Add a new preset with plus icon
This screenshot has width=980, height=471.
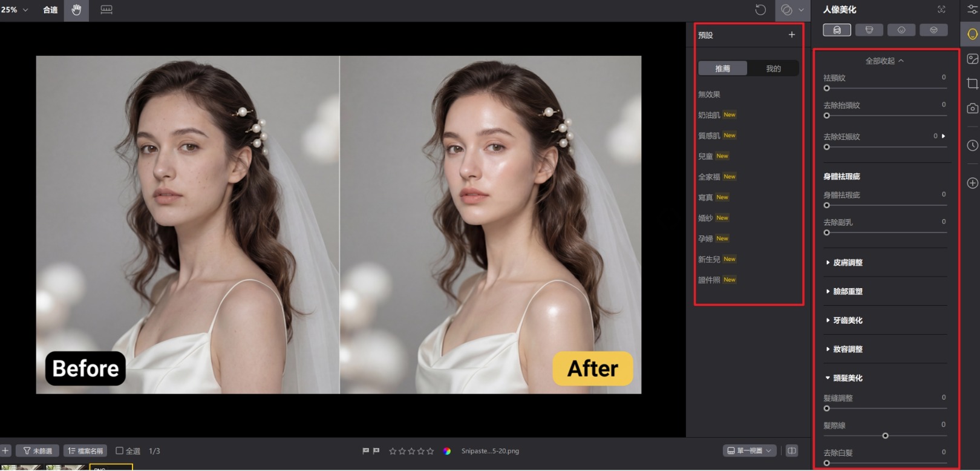[792, 35]
